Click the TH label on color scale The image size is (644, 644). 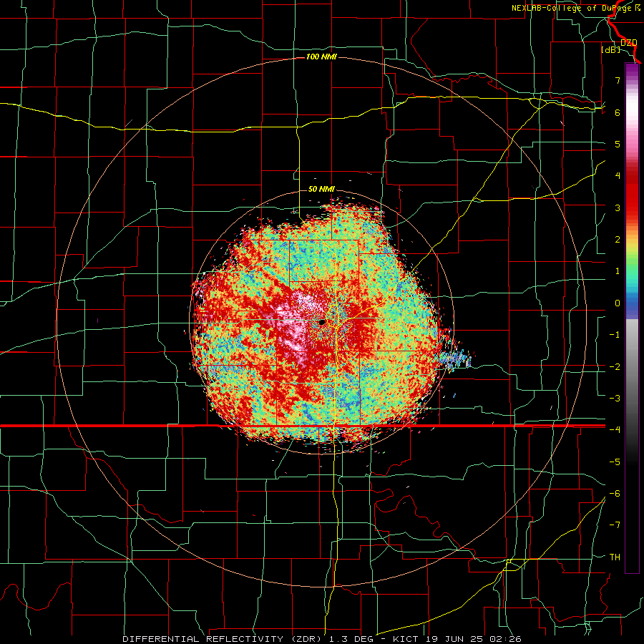(615, 557)
